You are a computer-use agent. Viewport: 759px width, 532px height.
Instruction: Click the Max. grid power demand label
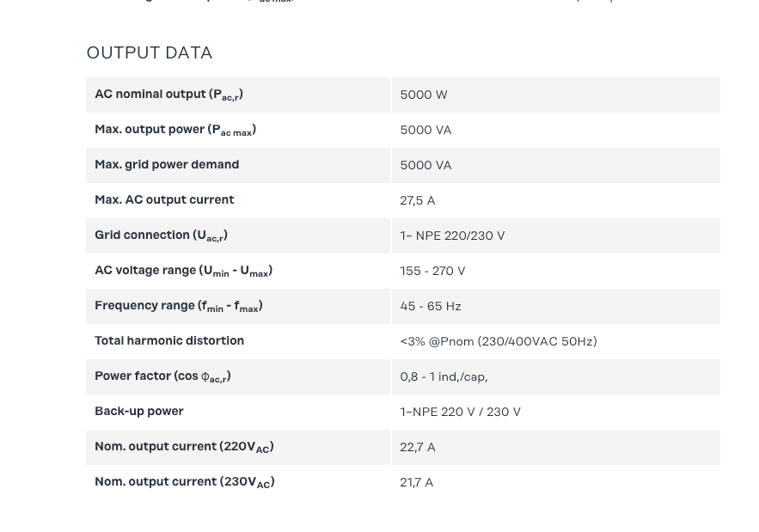tap(167, 165)
